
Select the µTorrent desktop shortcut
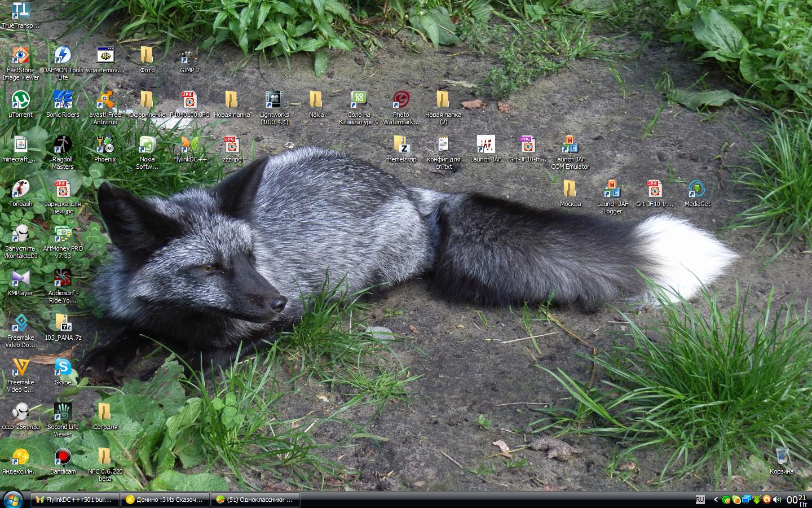pos(20,100)
